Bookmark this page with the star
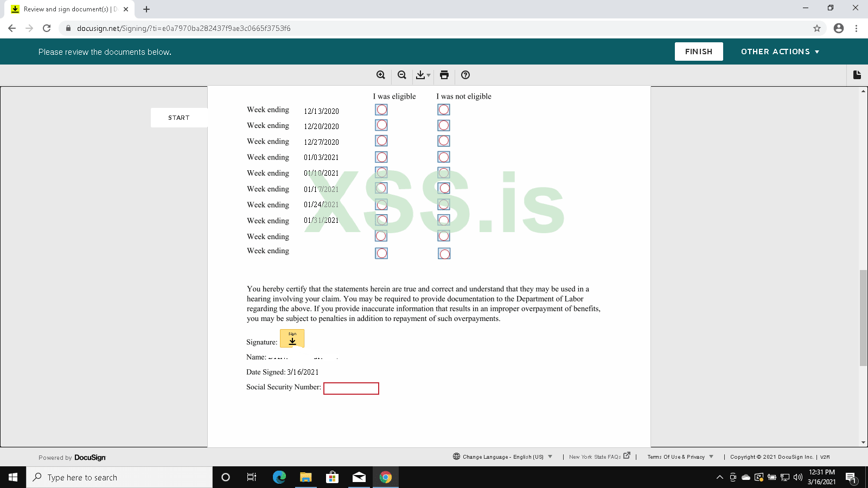868x488 pixels. (817, 28)
